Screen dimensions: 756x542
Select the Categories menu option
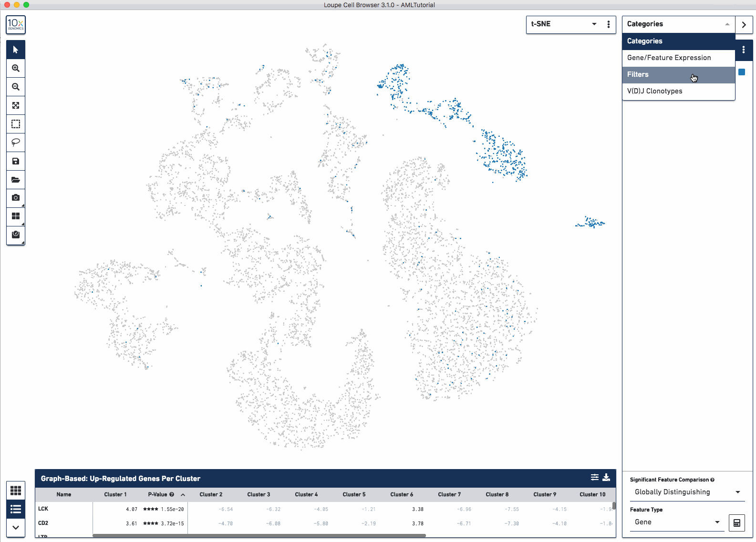pos(678,41)
